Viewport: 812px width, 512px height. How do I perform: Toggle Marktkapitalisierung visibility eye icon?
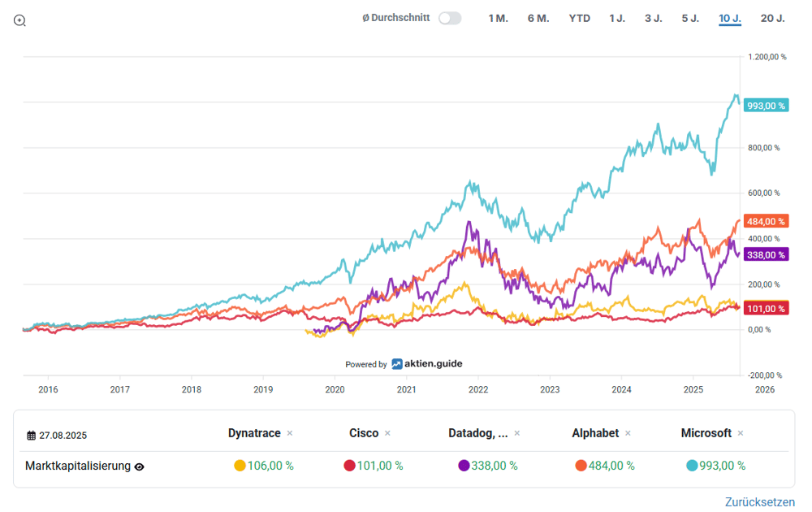pos(140,466)
